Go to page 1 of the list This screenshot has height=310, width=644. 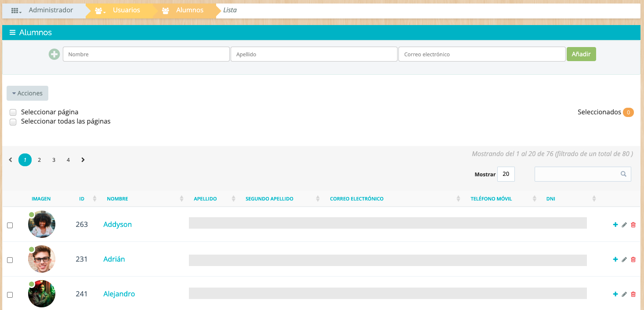coord(25,160)
